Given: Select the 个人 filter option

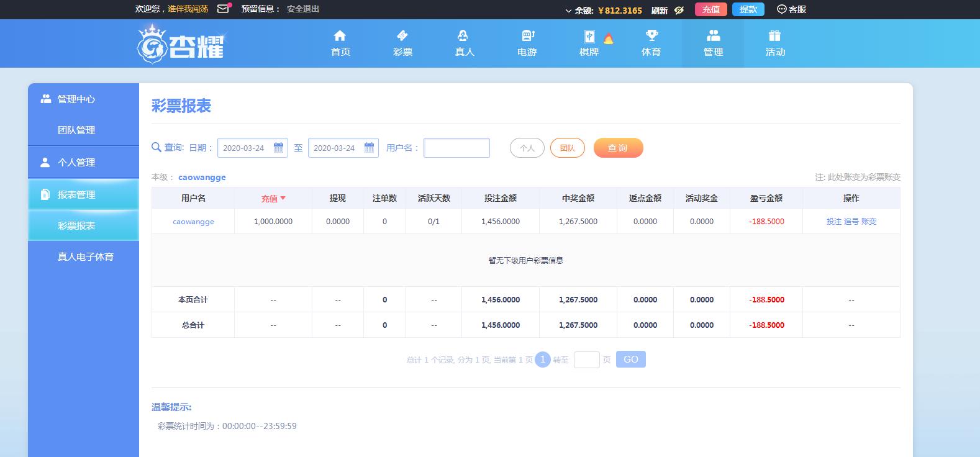Looking at the screenshot, I should coord(527,148).
